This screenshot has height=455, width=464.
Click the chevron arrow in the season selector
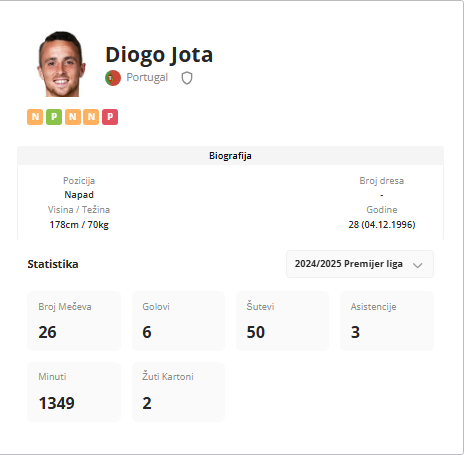click(418, 265)
